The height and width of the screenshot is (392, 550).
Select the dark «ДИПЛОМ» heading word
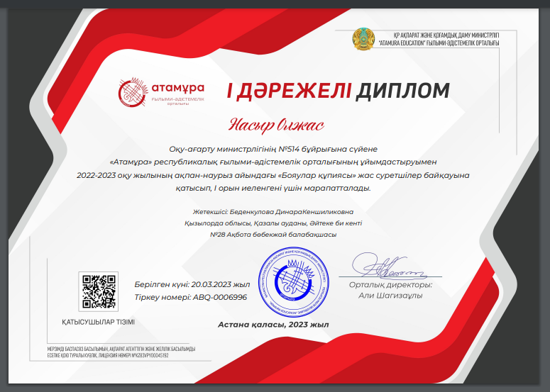(x=402, y=91)
